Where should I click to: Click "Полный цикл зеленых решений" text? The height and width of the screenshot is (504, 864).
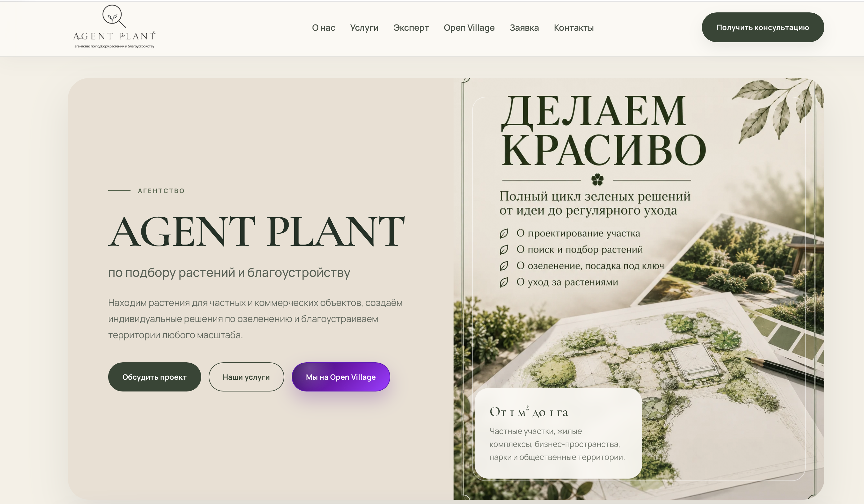(x=595, y=196)
